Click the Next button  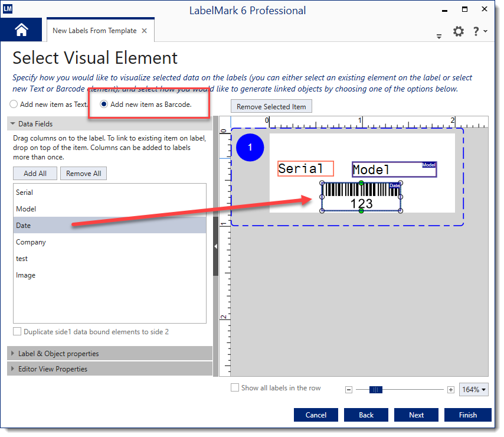click(x=416, y=415)
